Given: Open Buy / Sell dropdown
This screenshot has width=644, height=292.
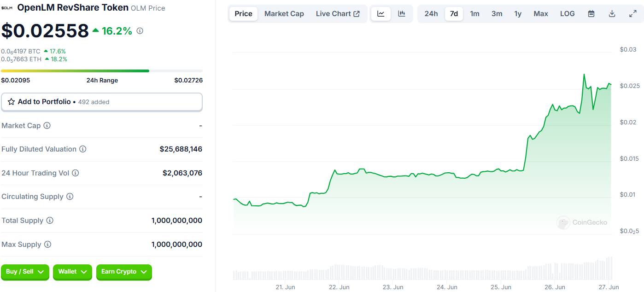Looking at the screenshot, I should pyautogui.click(x=25, y=272).
